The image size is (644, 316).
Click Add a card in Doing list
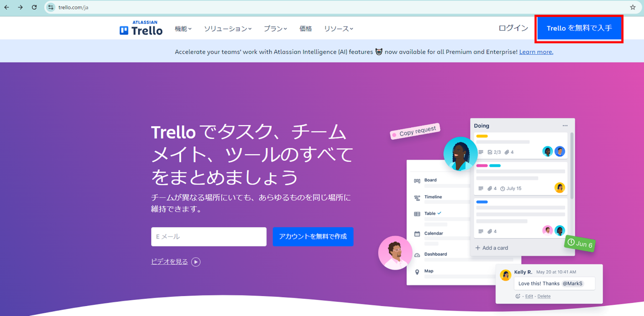coord(491,248)
